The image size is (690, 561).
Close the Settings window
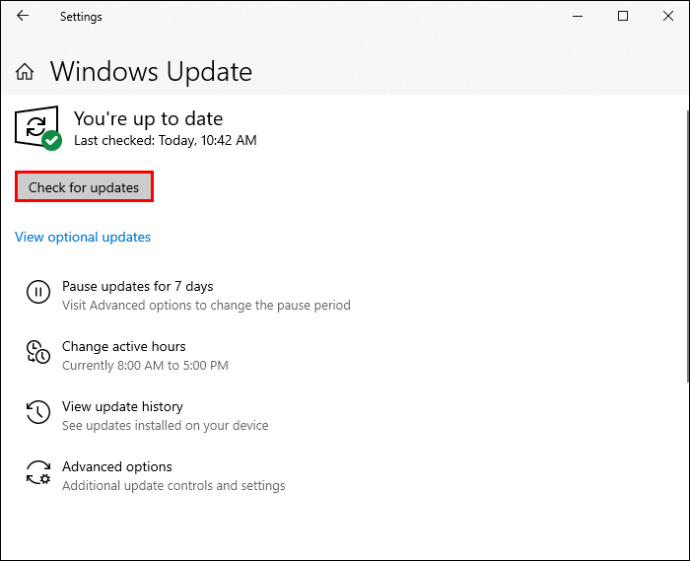(668, 16)
